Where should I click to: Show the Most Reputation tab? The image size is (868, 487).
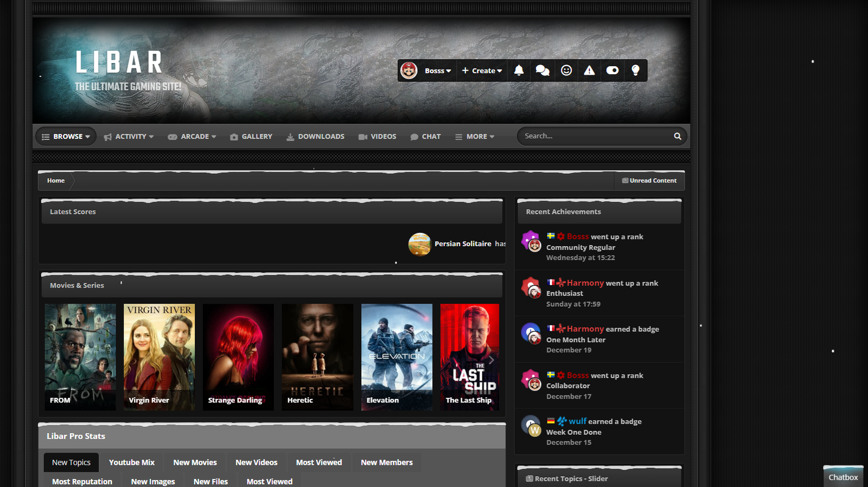click(x=82, y=481)
